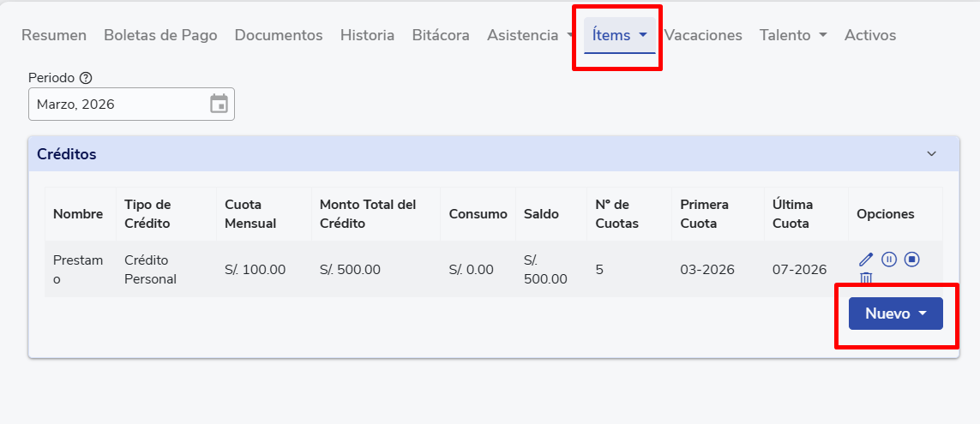The height and width of the screenshot is (424, 980).
Task: Expand the Asistencia dropdown menu
Action: click(531, 35)
